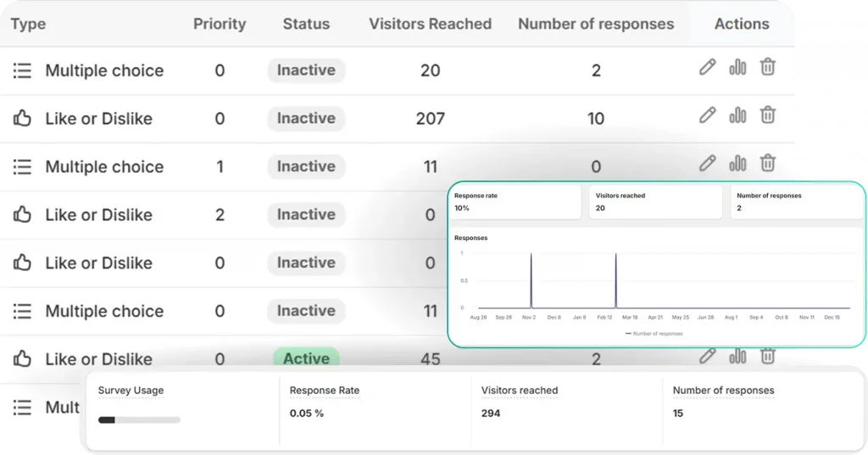Select the Status column header
The width and height of the screenshot is (868, 455).
[x=306, y=24]
